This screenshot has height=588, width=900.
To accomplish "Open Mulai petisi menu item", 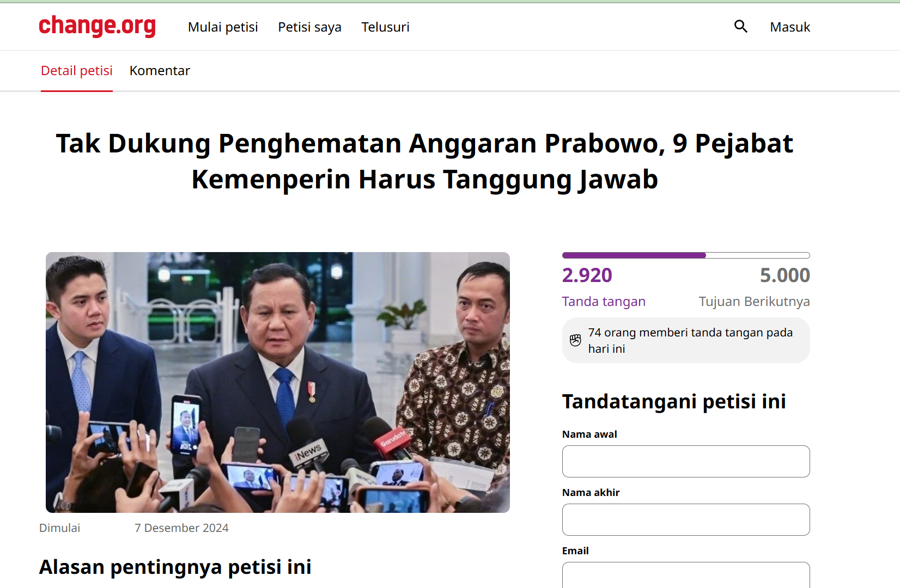I will (x=223, y=27).
